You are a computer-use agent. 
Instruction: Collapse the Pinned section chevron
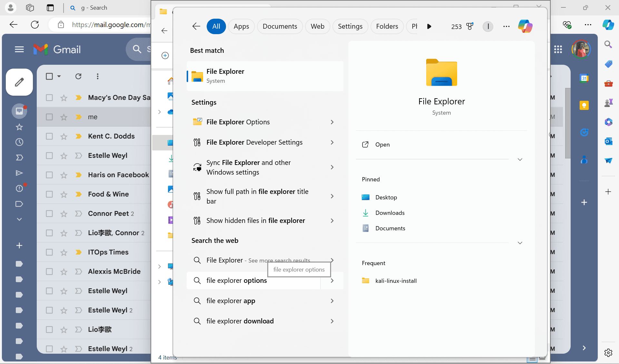[520, 159]
